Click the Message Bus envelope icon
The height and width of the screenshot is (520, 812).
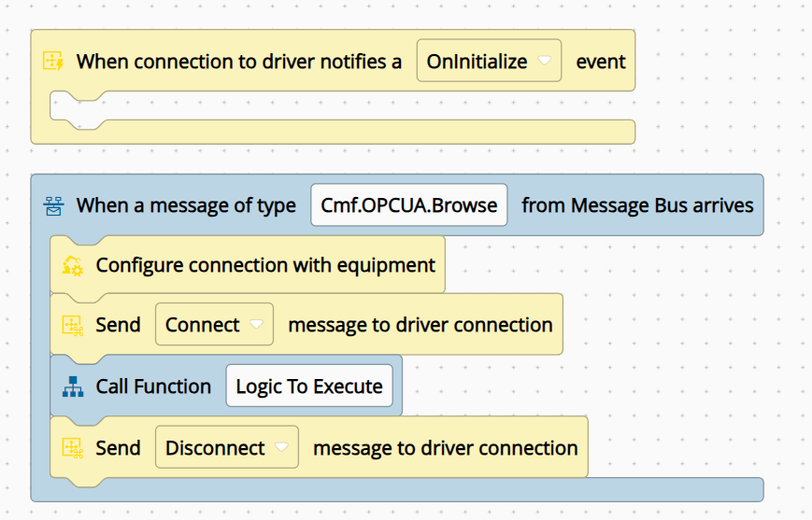tap(53, 205)
